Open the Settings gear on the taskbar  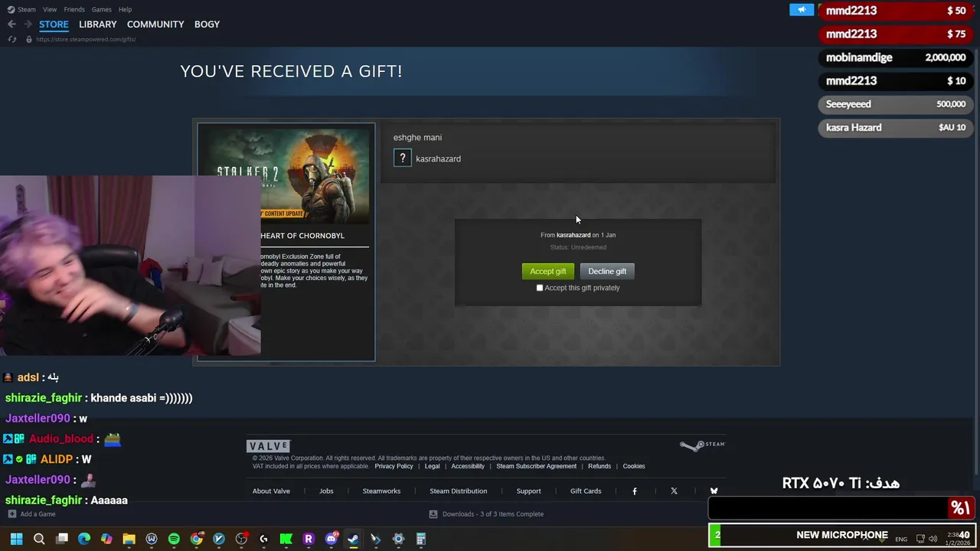pyautogui.click(x=398, y=539)
